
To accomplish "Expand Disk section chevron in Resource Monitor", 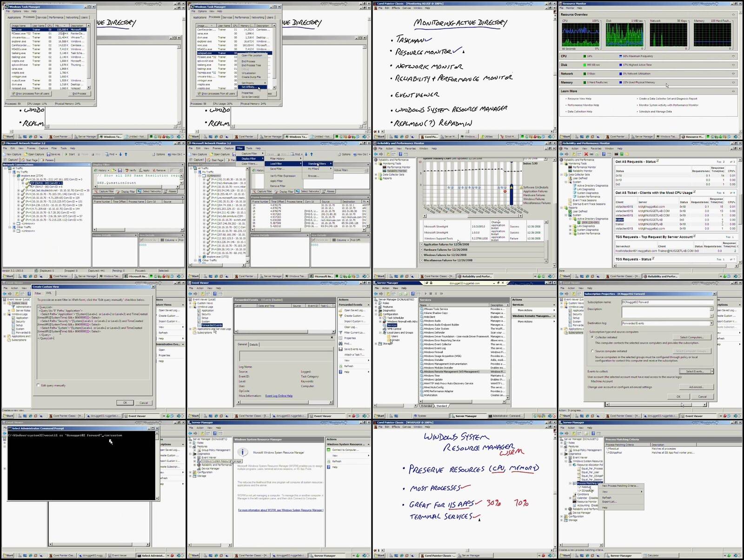I will click(x=733, y=65).
